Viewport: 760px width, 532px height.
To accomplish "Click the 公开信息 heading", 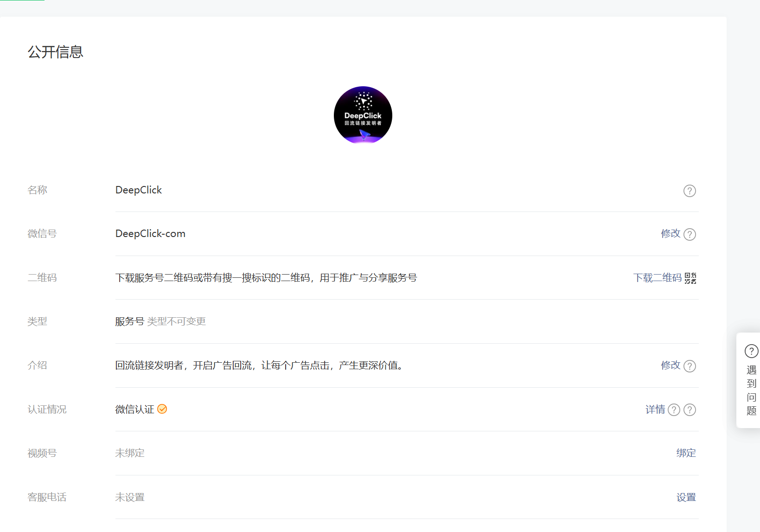I will click(56, 52).
